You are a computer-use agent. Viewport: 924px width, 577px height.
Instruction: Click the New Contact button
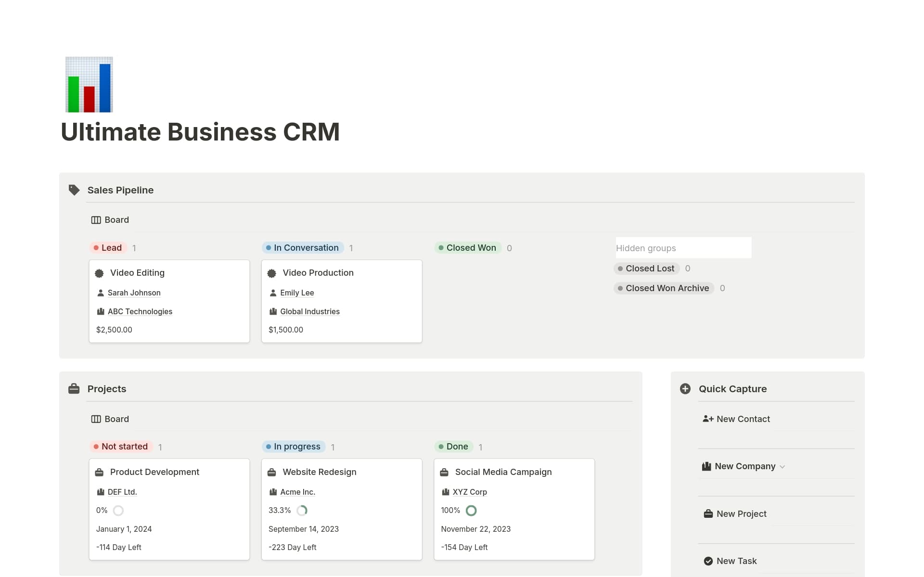[743, 419]
